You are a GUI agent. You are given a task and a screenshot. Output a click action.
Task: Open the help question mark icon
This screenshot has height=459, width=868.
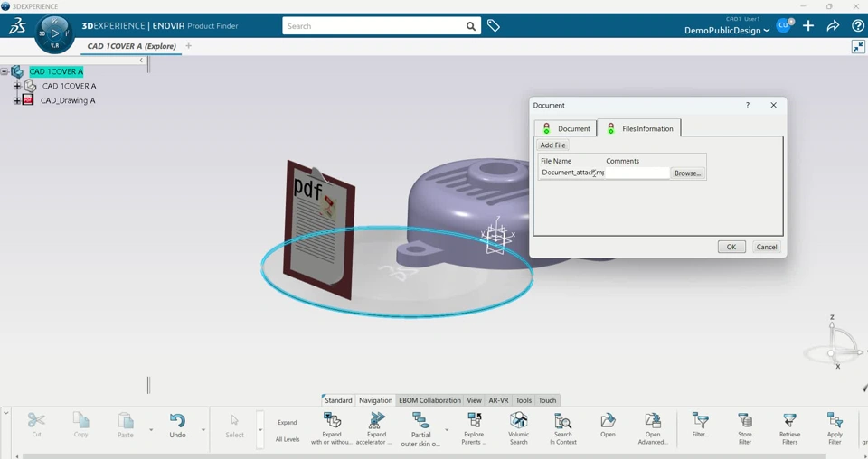(857, 25)
